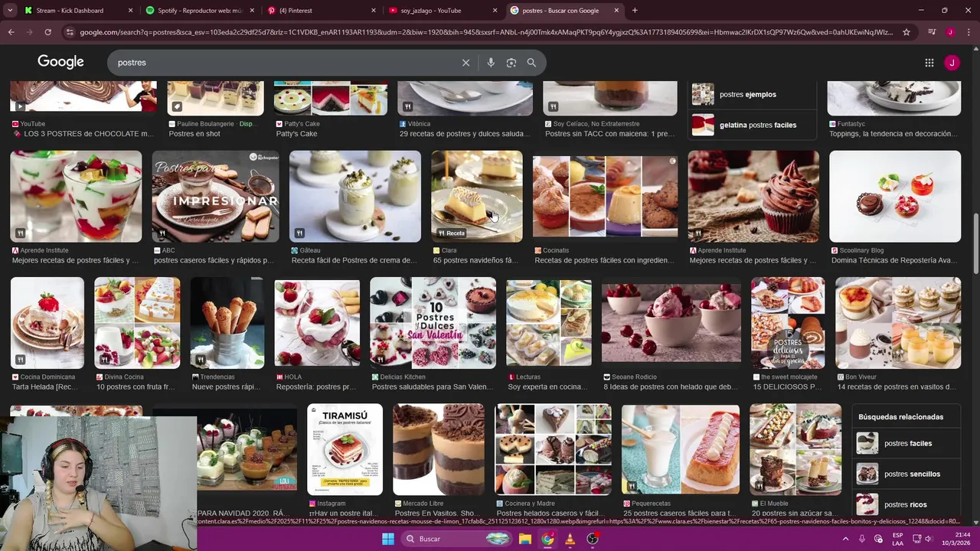Start voice search with the microphone icon
This screenshot has width=980, height=551.
(491, 63)
